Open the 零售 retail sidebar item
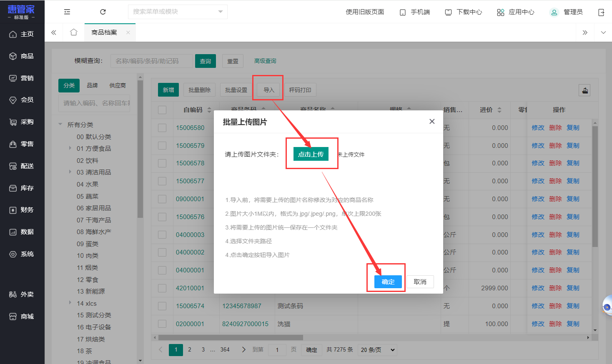The height and width of the screenshot is (364, 612). tap(22, 144)
